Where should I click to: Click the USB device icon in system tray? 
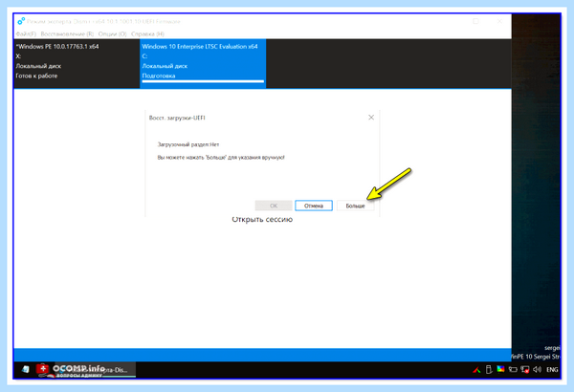click(488, 369)
